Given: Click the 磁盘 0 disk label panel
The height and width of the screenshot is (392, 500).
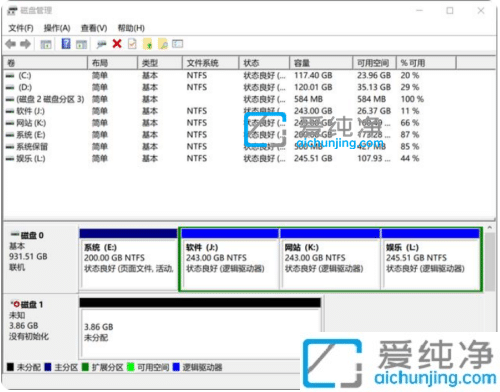Looking at the screenshot, I should coord(41,259).
